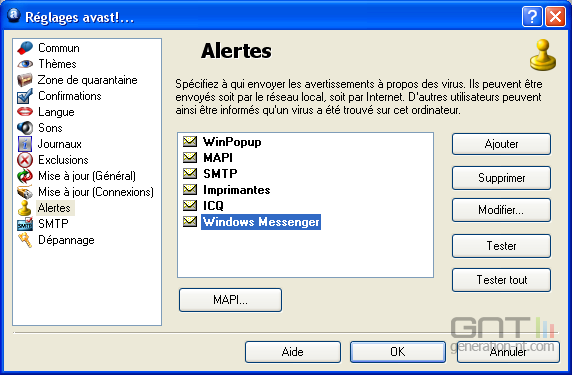Open the Commun settings page

click(59, 48)
